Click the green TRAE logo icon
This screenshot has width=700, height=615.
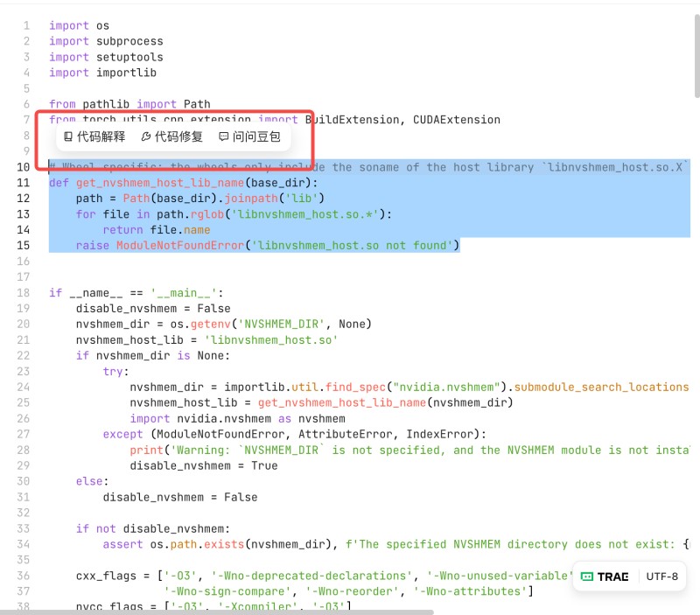tap(605, 577)
